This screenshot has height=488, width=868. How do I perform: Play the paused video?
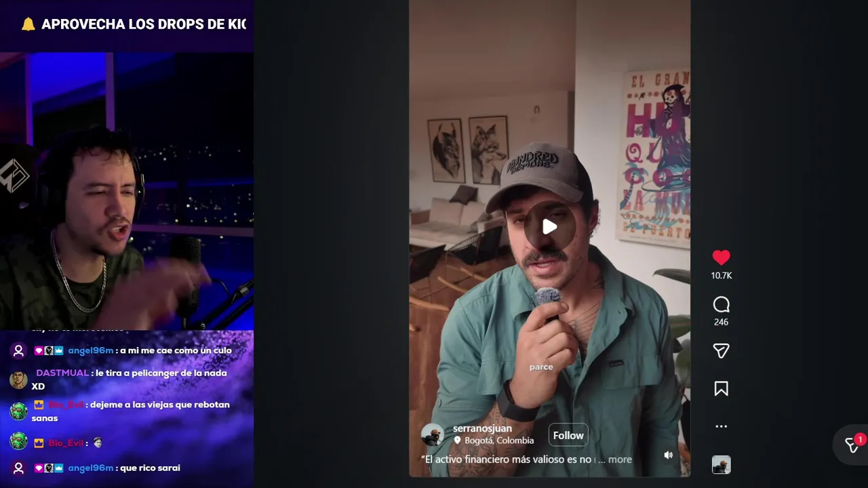[549, 227]
